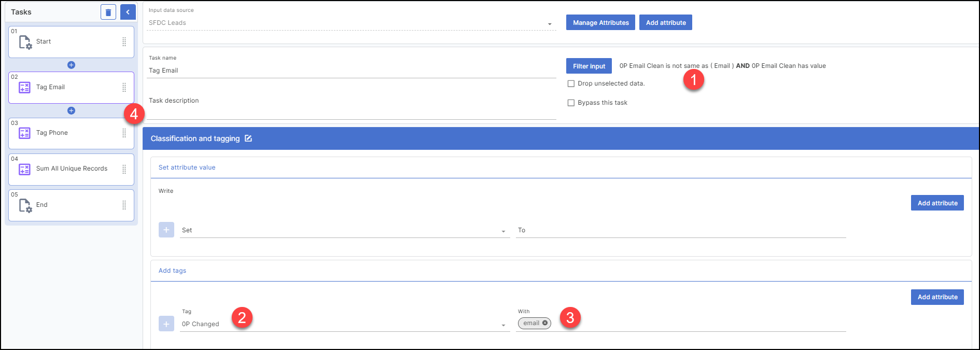Click the trash delete icon in Tasks

(108, 12)
